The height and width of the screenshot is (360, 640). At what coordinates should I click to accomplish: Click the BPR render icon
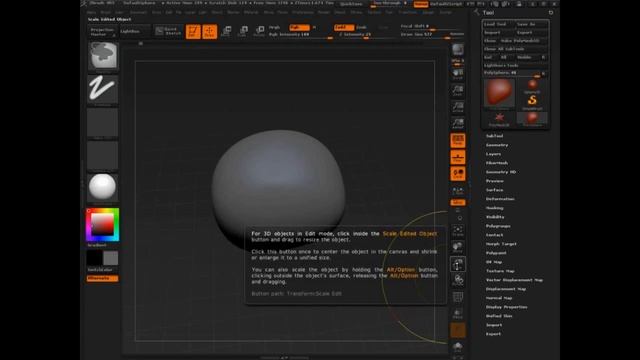tap(458, 49)
